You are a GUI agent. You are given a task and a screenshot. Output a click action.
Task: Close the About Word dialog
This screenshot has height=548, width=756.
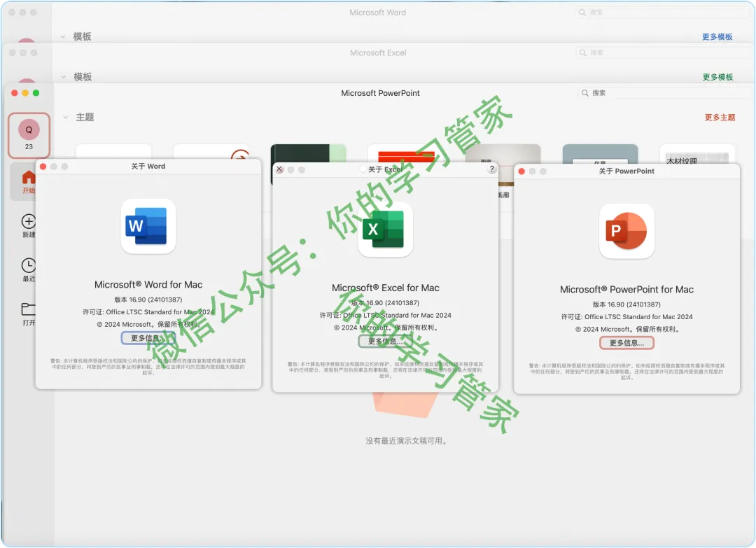43,167
